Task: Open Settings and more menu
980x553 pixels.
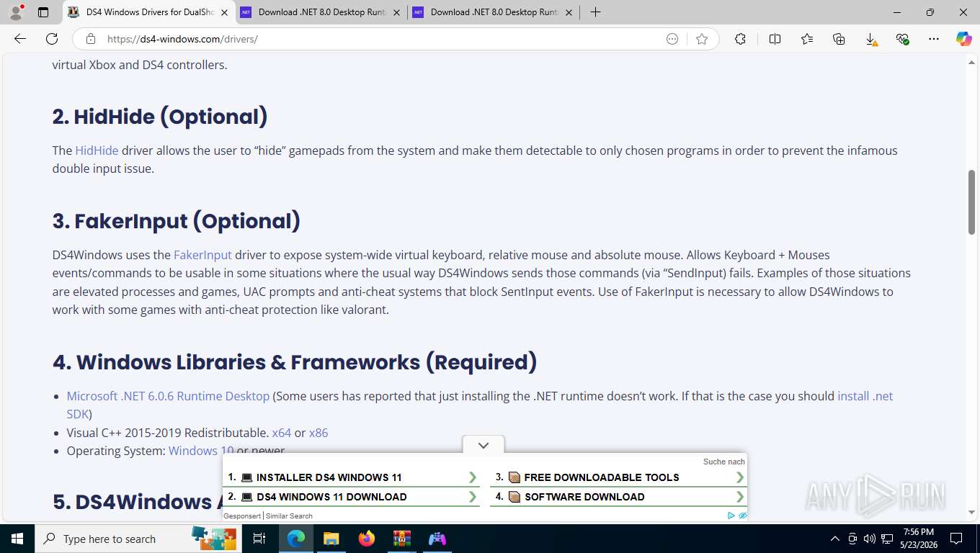Action: pos(934,39)
